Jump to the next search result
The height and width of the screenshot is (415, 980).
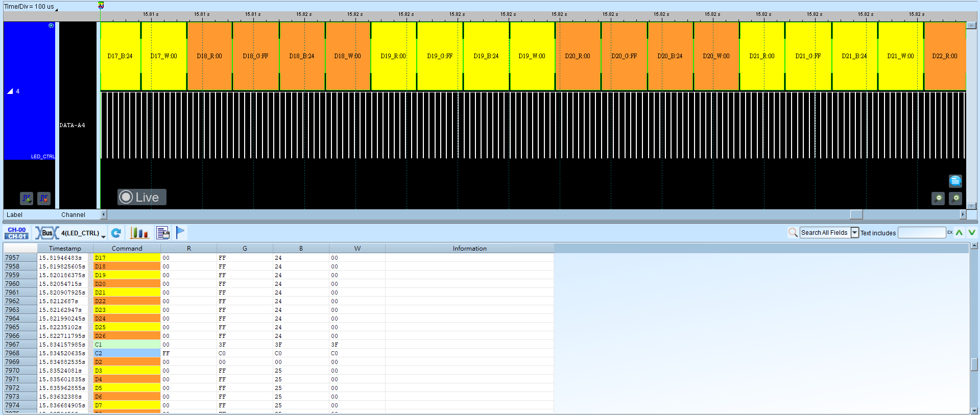click(972, 233)
